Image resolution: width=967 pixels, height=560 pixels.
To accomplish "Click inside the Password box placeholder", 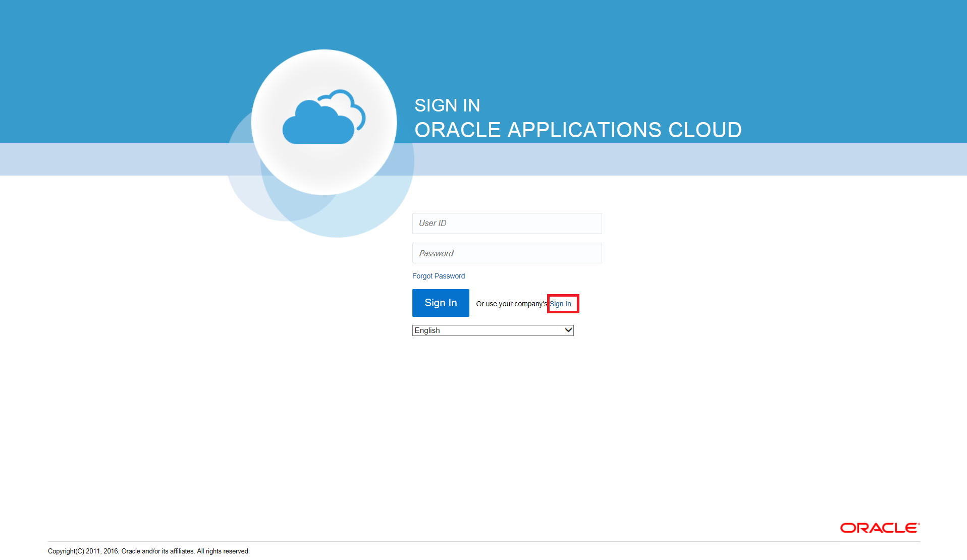I will (x=507, y=253).
